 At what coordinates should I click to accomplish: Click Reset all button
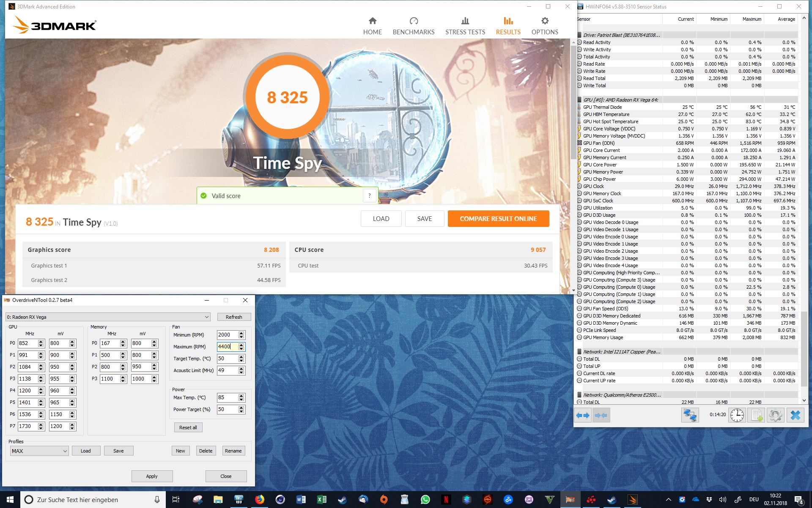point(188,428)
